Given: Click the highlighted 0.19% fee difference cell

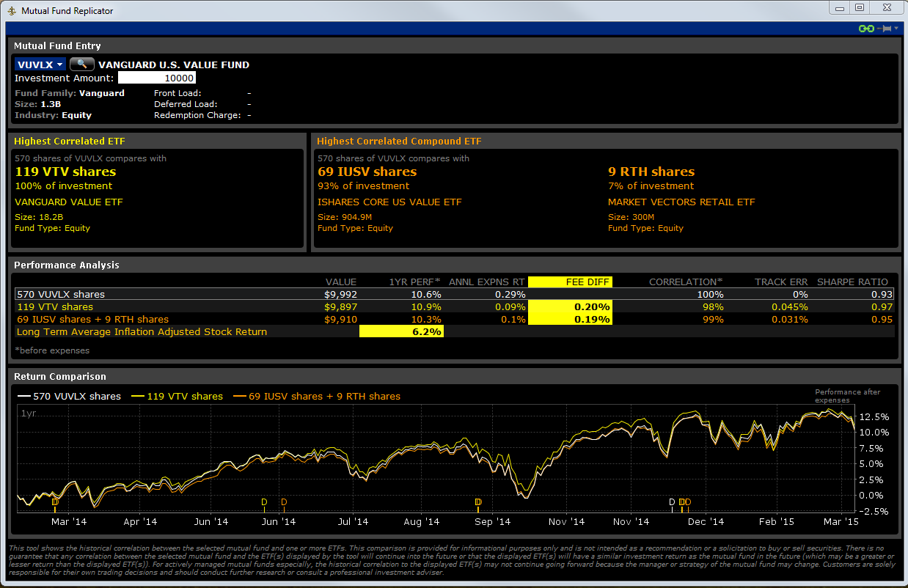Looking at the screenshot, I should (x=570, y=319).
